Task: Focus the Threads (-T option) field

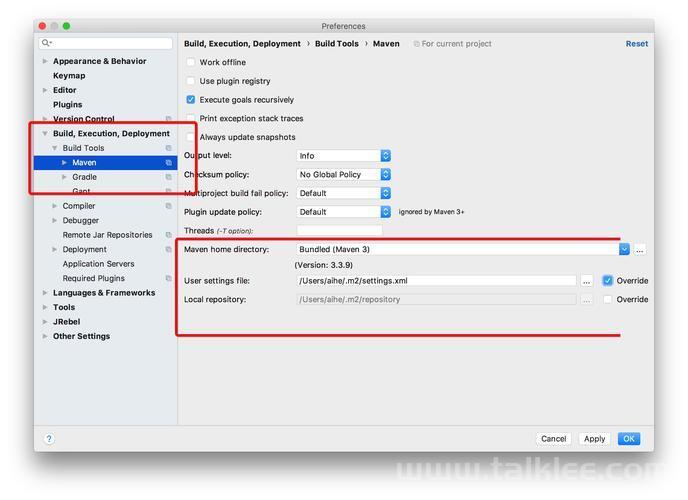Action: pos(339,231)
